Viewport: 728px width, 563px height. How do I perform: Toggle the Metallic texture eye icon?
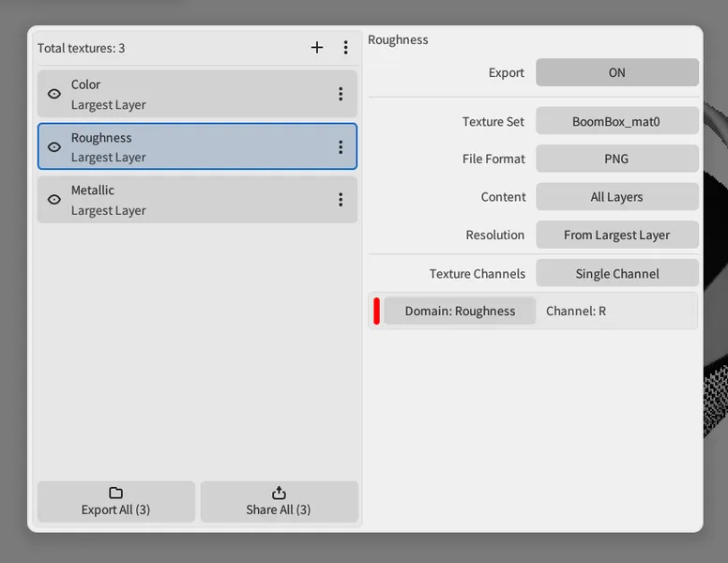click(54, 200)
